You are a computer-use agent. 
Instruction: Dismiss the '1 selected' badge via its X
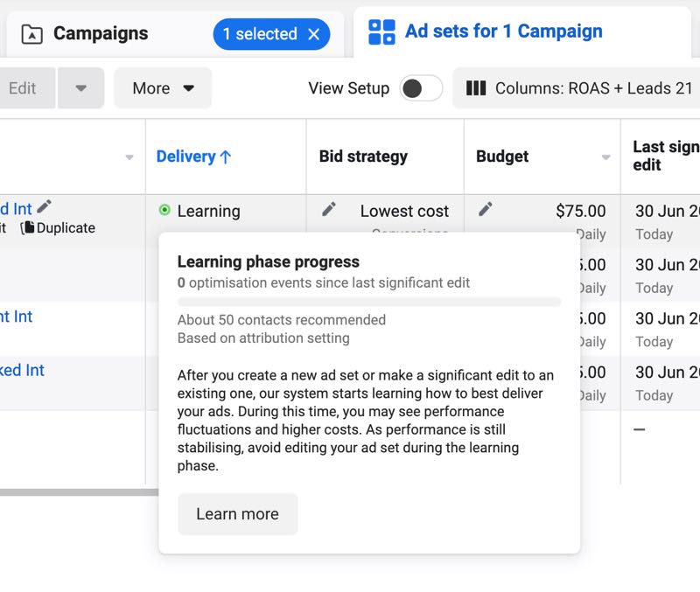(315, 33)
